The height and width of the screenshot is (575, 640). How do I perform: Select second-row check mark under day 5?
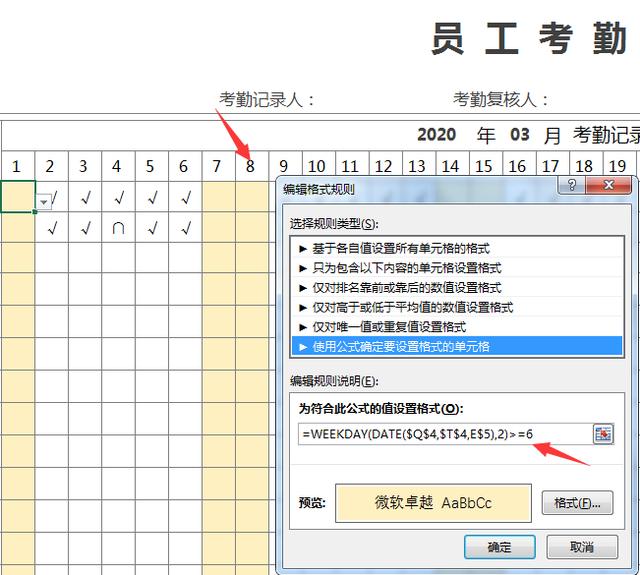click(x=152, y=228)
